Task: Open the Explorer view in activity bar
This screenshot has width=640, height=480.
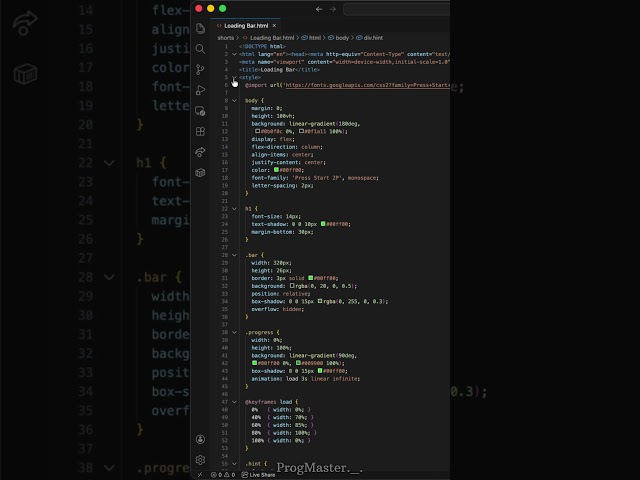Action: [x=200, y=28]
